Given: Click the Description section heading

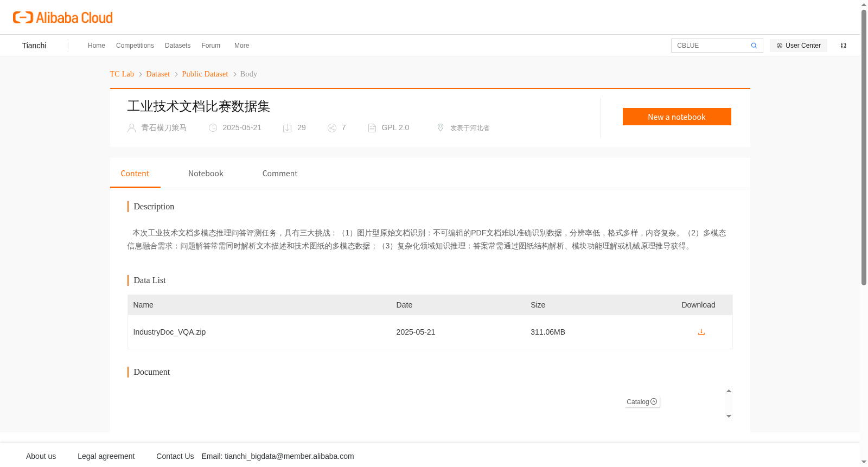Looking at the screenshot, I should pos(154,207).
